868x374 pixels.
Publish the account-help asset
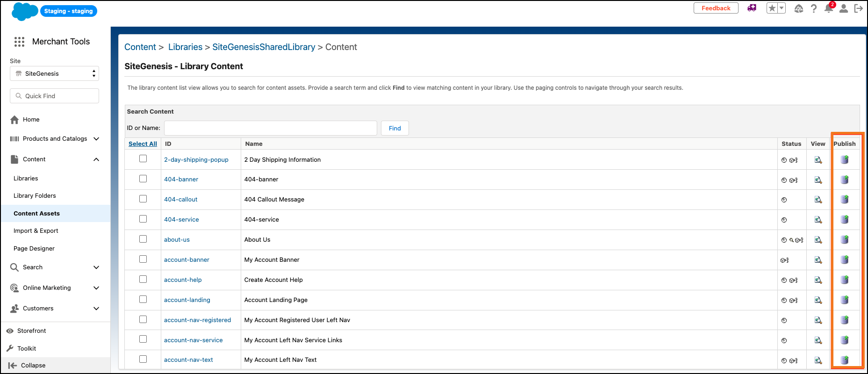845,280
